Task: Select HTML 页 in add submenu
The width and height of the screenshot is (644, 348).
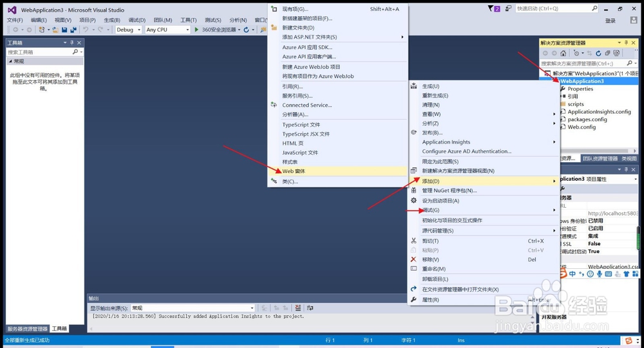Action: [x=337, y=143]
